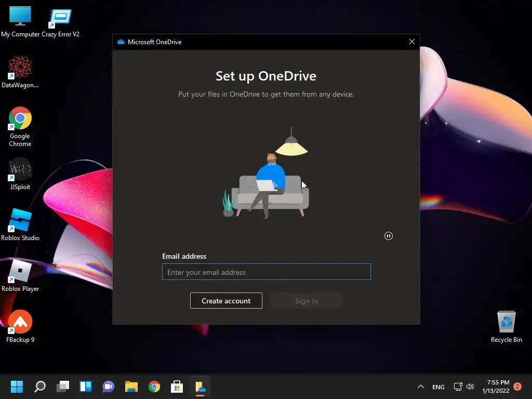Show hidden system tray icons
This screenshot has width=532, height=399.
tap(421, 387)
